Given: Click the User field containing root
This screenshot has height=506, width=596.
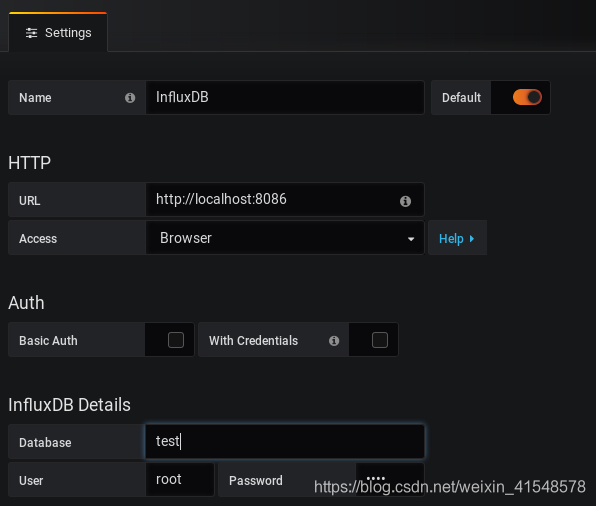Looking at the screenshot, I should (180, 479).
